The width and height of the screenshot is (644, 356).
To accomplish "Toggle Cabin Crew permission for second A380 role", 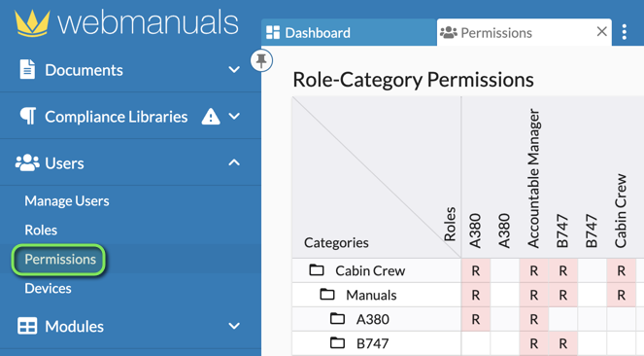I will (x=505, y=270).
